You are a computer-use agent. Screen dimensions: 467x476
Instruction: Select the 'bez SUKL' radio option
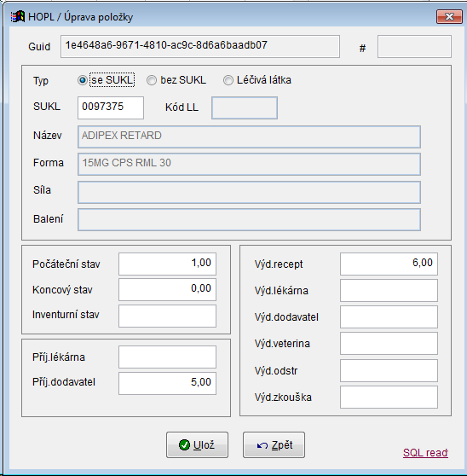point(152,80)
